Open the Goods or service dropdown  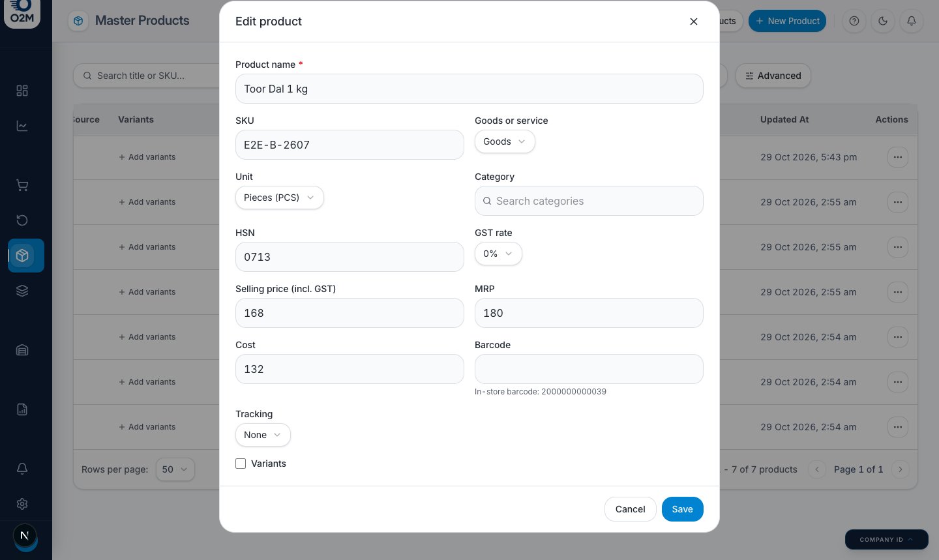point(505,141)
